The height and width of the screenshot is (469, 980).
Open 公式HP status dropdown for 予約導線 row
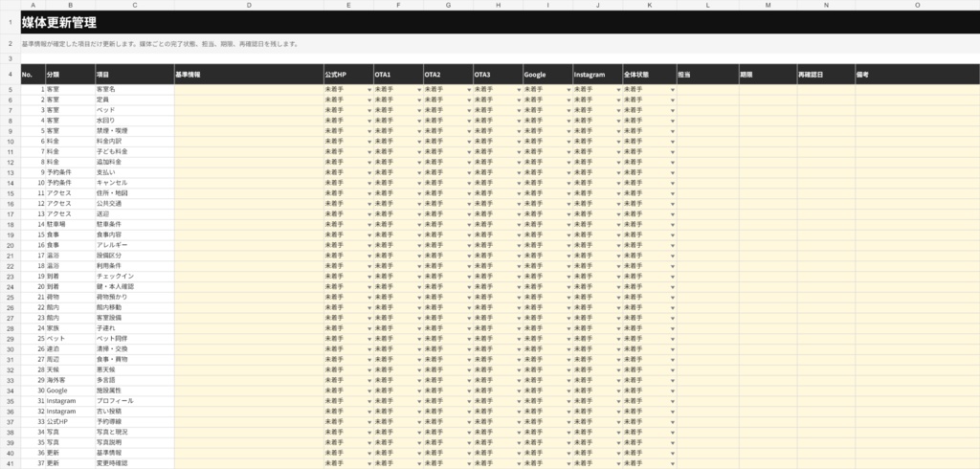pyautogui.click(x=369, y=422)
